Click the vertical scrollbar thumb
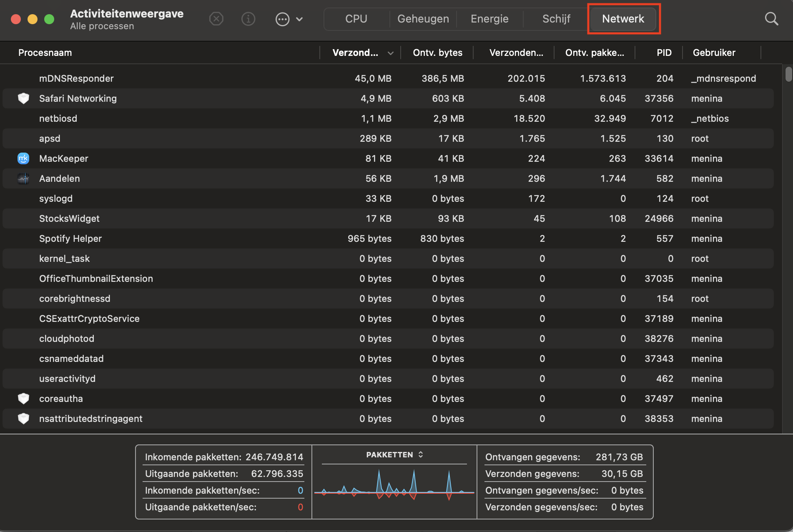793x532 pixels. tap(788, 74)
